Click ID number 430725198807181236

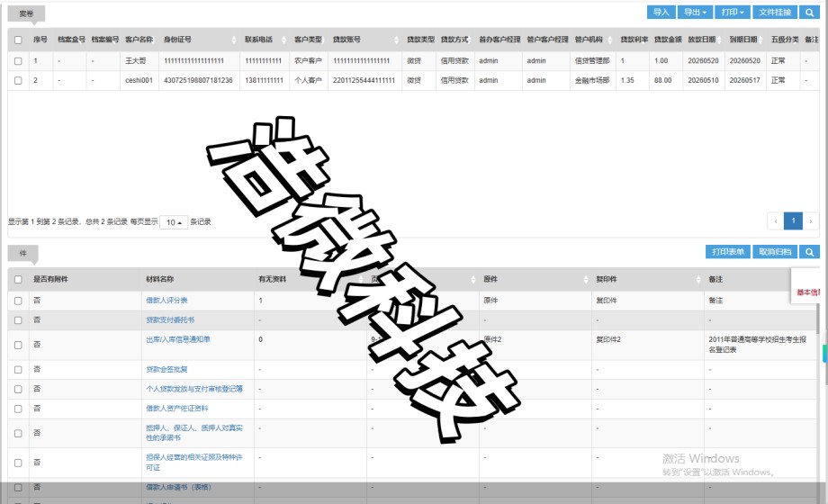(x=198, y=81)
